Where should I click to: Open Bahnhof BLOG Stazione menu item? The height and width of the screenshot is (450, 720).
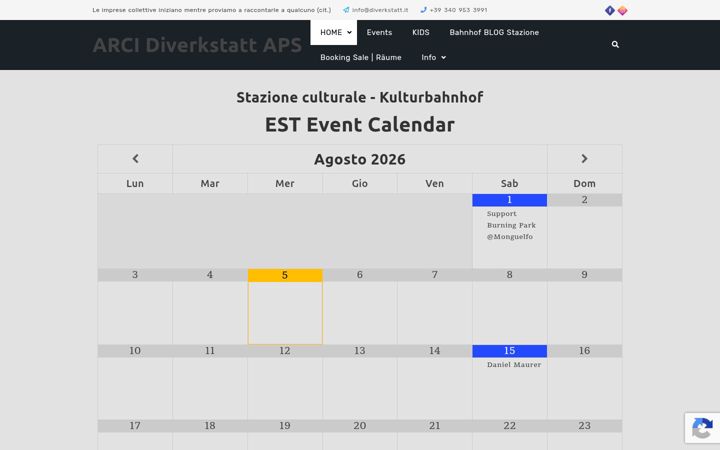point(494,33)
